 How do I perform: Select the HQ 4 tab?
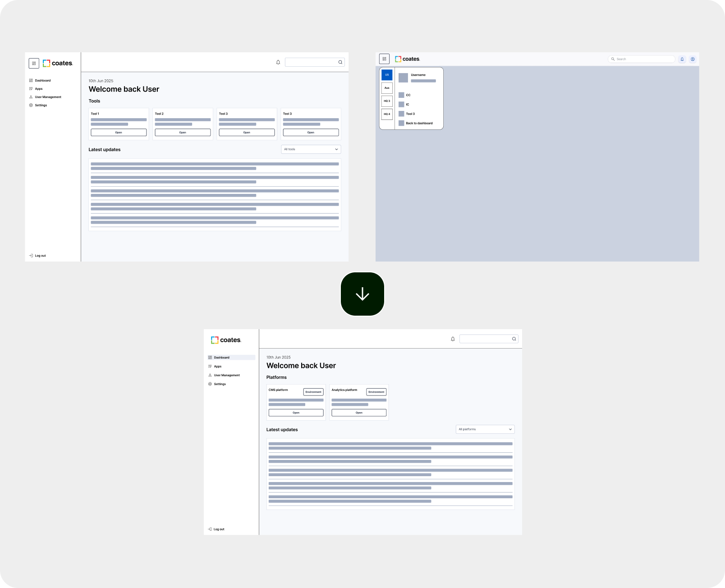[x=387, y=114]
